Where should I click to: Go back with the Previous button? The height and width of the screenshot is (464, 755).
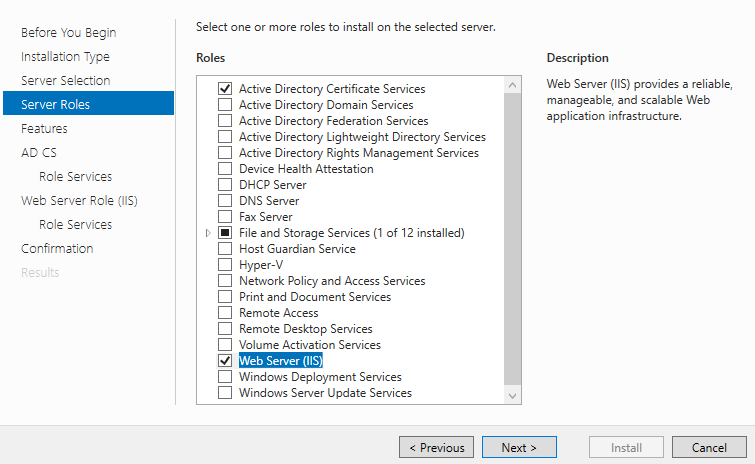tap(436, 447)
